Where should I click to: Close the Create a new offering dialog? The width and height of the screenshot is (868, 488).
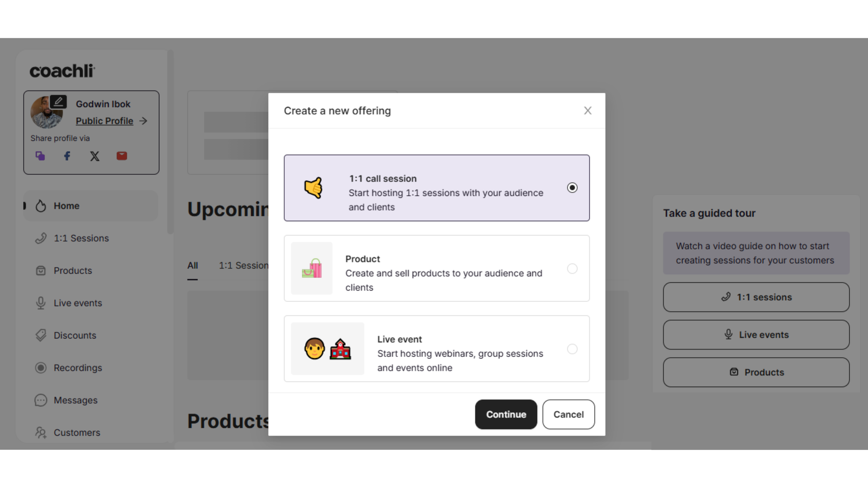pos(588,111)
